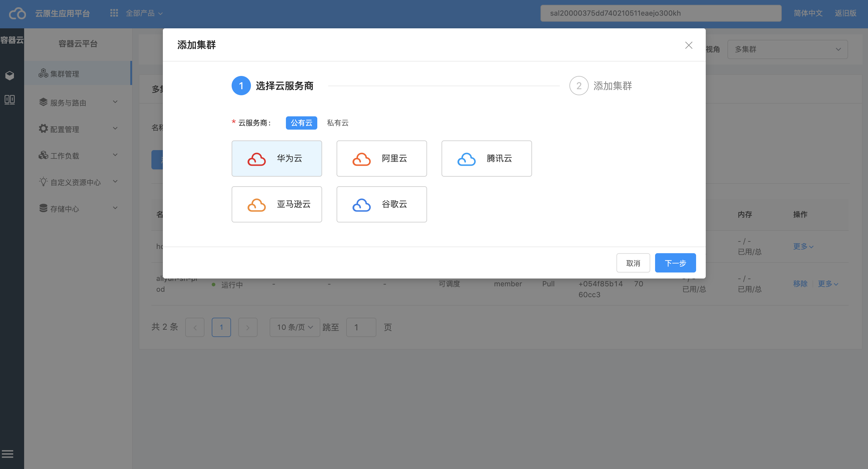Click the 集群管理 cluster icon

point(43,73)
